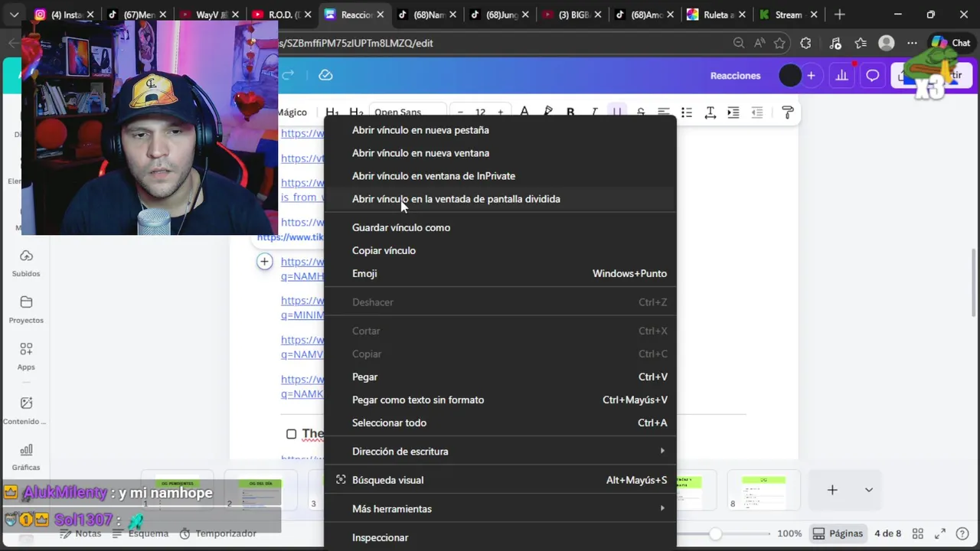Select the highlighter color tool
This screenshot has width=980, height=551.
(x=547, y=112)
